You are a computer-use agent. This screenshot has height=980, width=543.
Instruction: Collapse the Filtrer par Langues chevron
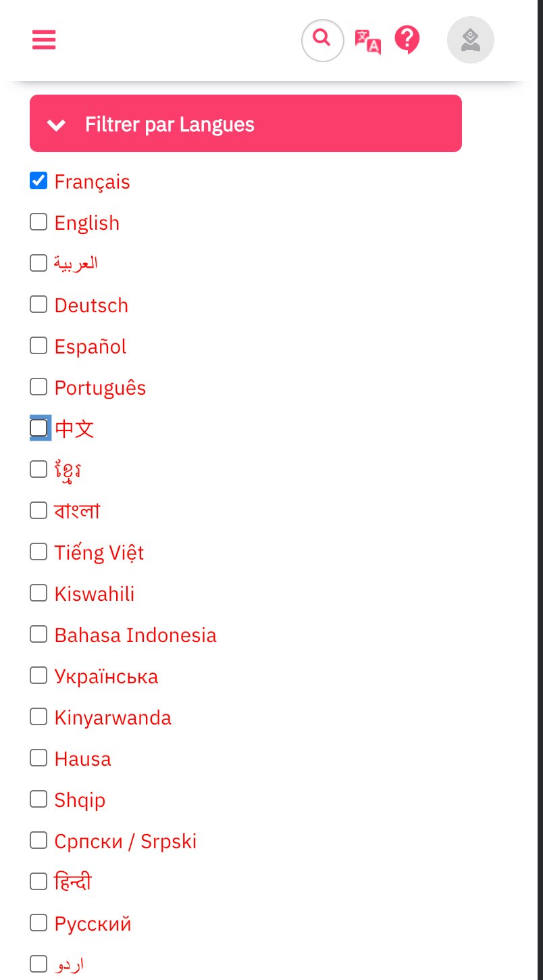point(57,124)
